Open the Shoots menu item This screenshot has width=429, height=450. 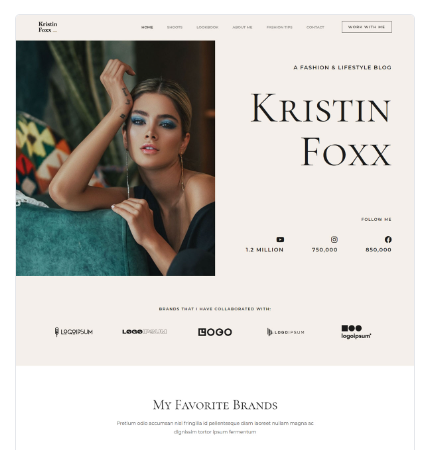pos(175,27)
